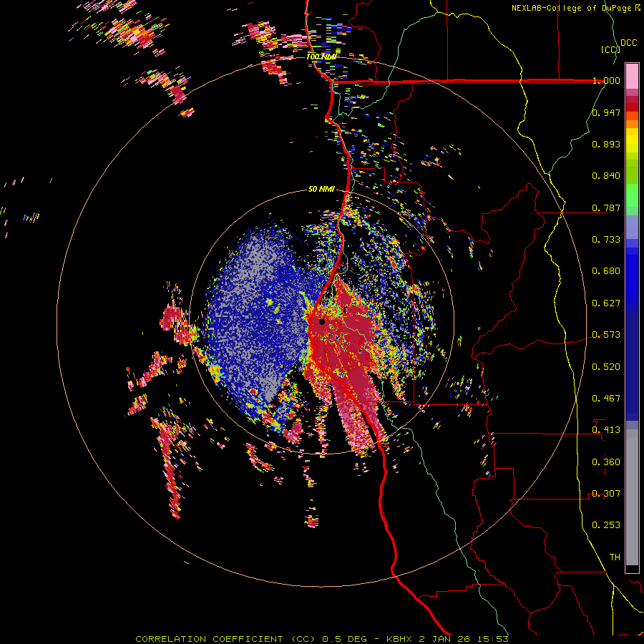644x644 pixels.
Task: Select the 0.360 scale value
Action: click(x=606, y=462)
